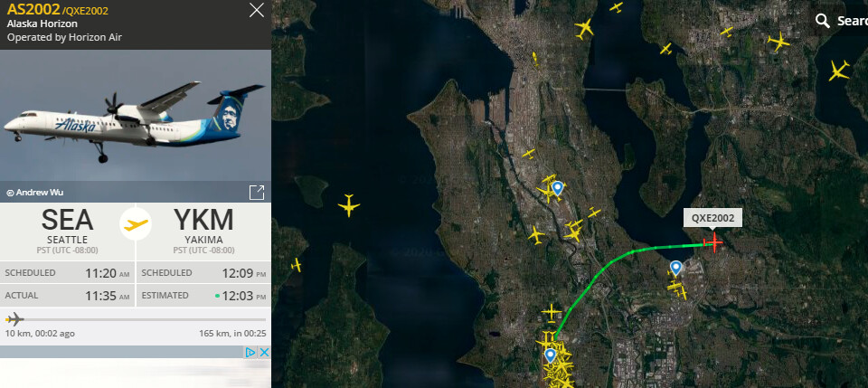Click the Alaska aircraft photo thumbnail

click(136, 126)
